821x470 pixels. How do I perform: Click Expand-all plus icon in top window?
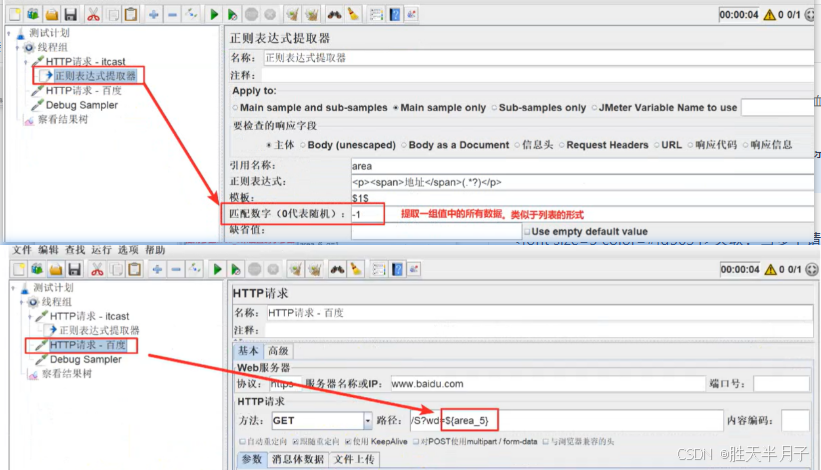point(153,15)
